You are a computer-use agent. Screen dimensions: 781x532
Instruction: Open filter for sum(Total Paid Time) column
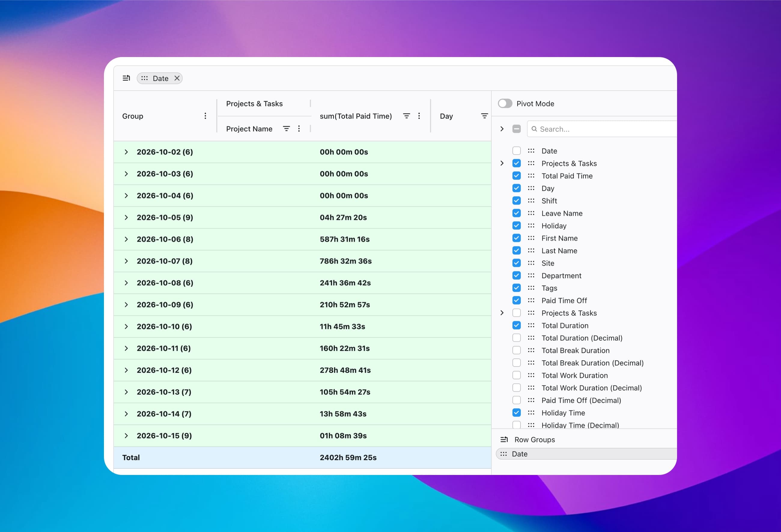tap(406, 116)
